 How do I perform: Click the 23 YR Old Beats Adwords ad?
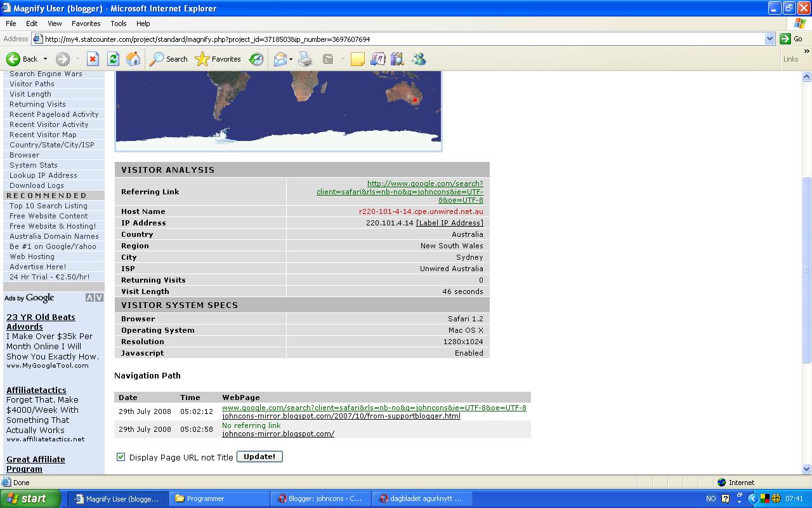point(41,322)
